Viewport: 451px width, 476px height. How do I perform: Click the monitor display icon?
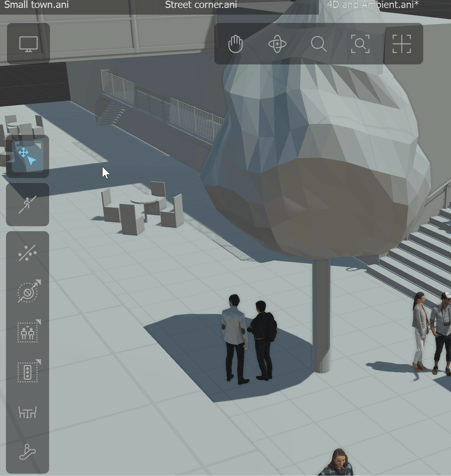click(x=28, y=44)
